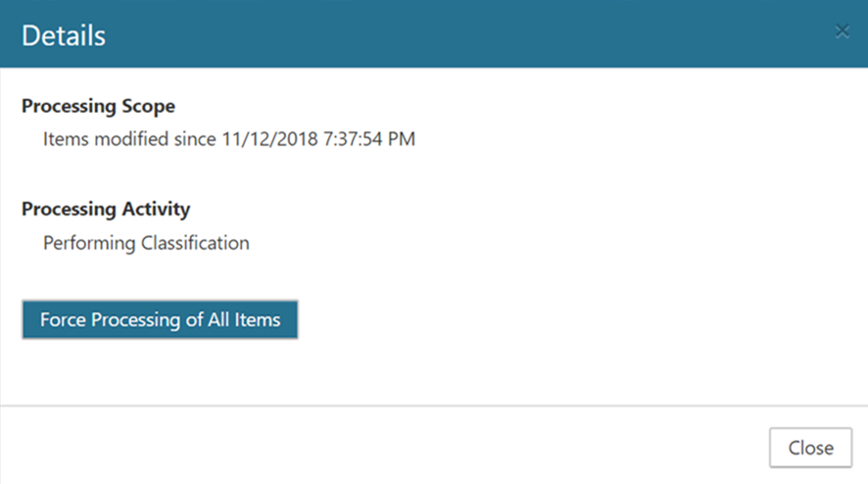Dismiss the dialog with the header X icon

[842, 31]
